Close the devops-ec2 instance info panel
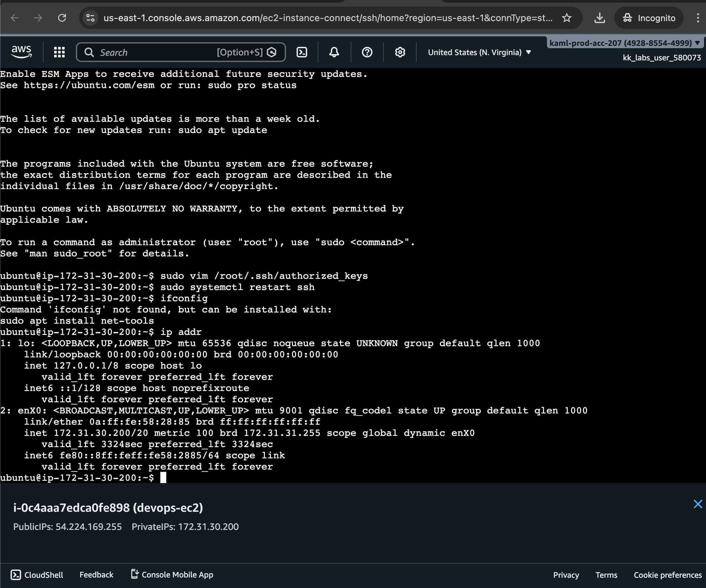706x588 pixels. [x=698, y=504]
